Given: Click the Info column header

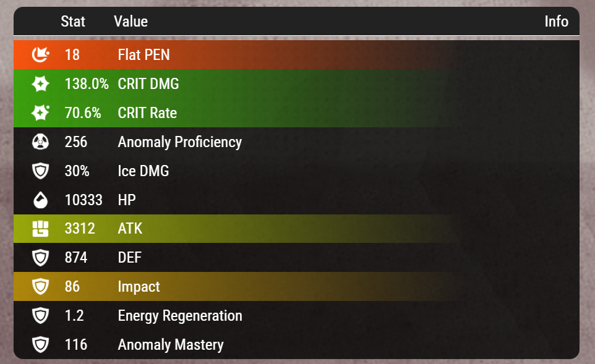Looking at the screenshot, I should pyautogui.click(x=556, y=21).
